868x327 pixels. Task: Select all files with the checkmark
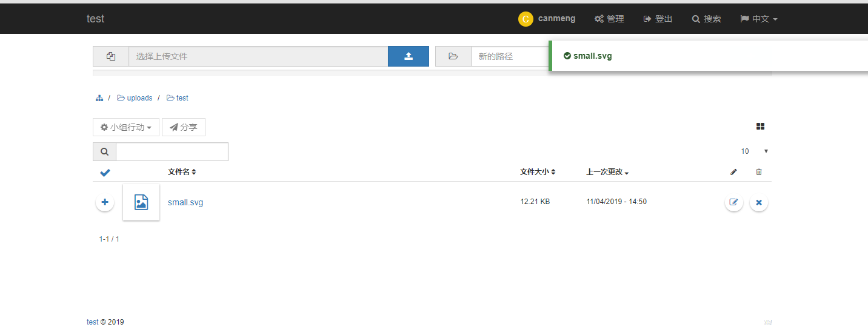pos(105,173)
